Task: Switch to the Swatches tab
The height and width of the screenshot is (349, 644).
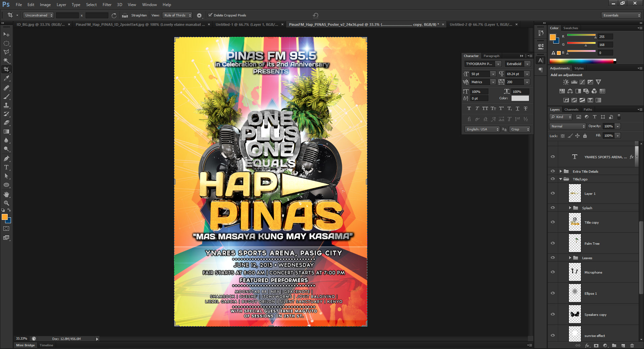Action: [571, 28]
